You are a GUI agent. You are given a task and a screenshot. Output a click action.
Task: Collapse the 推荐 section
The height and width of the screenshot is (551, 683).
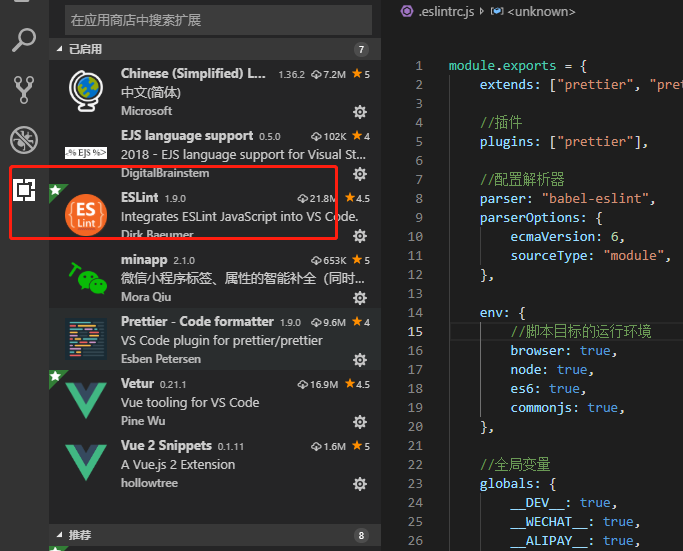click(60, 535)
